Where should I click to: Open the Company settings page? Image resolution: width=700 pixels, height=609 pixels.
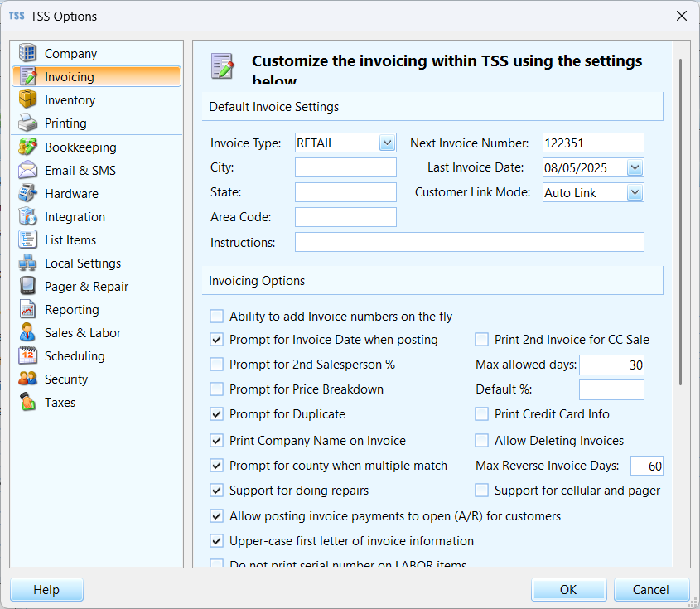96,53
